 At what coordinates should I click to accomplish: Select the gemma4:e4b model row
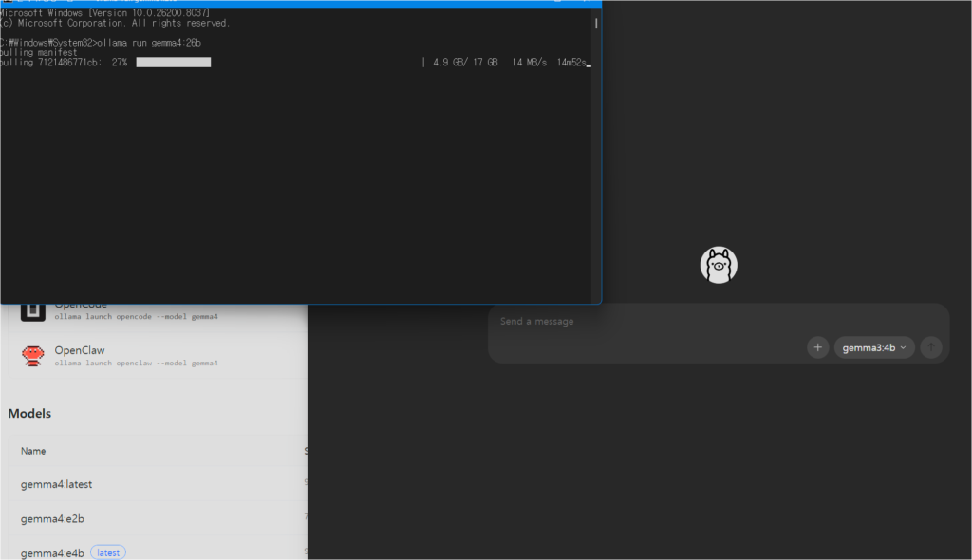click(x=52, y=552)
